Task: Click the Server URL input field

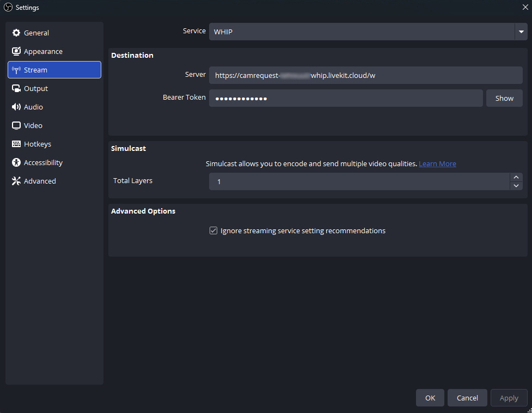Action: point(366,75)
